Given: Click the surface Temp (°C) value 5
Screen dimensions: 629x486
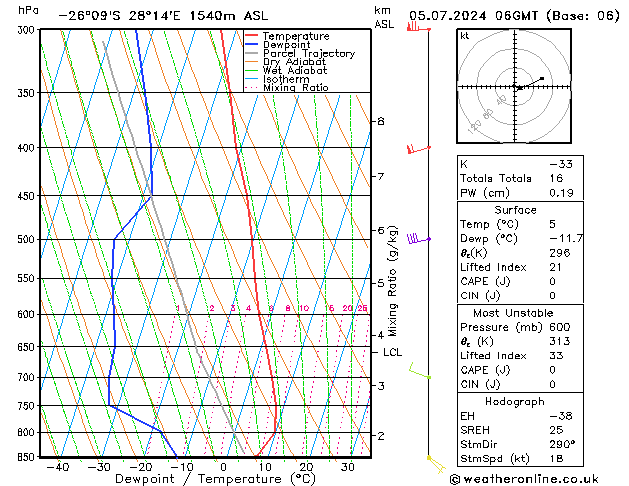Looking at the screenshot, I should [553, 224].
